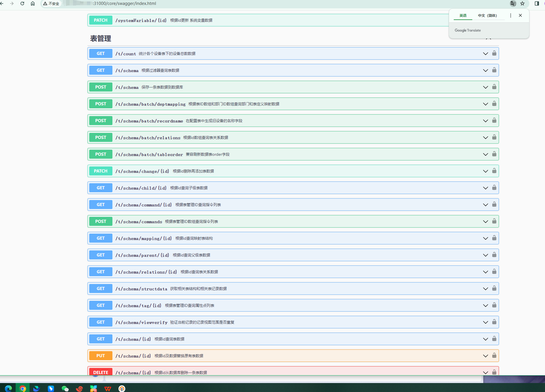
Task: Expand chevron on /t/schema/commands row
Action: [486, 221]
